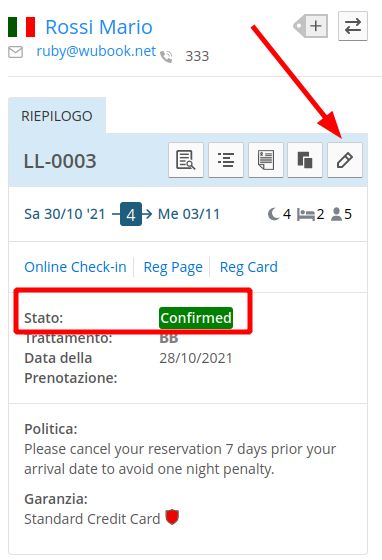382x560 pixels.
Task: Click the swap arrows button top right
Action: click(353, 26)
